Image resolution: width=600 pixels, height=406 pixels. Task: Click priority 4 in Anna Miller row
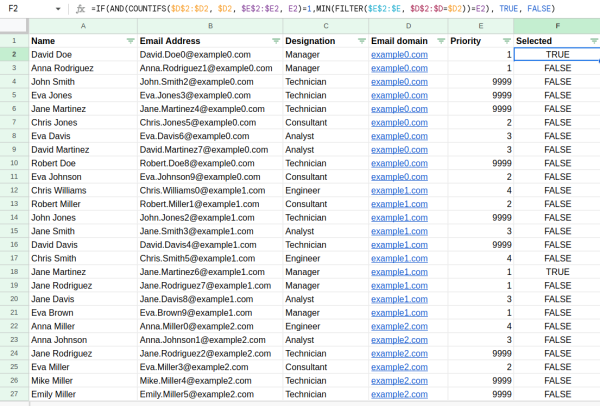pyautogui.click(x=481, y=326)
